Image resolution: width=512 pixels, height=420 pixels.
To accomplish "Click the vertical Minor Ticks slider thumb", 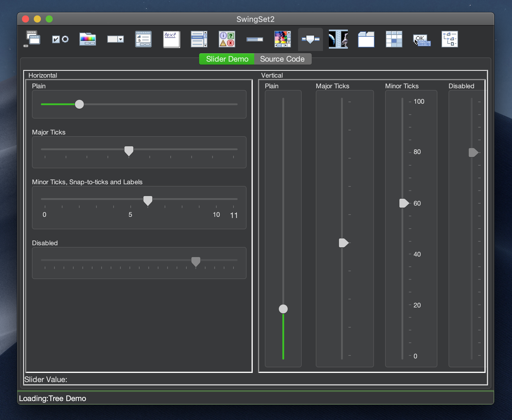I will pyautogui.click(x=404, y=203).
